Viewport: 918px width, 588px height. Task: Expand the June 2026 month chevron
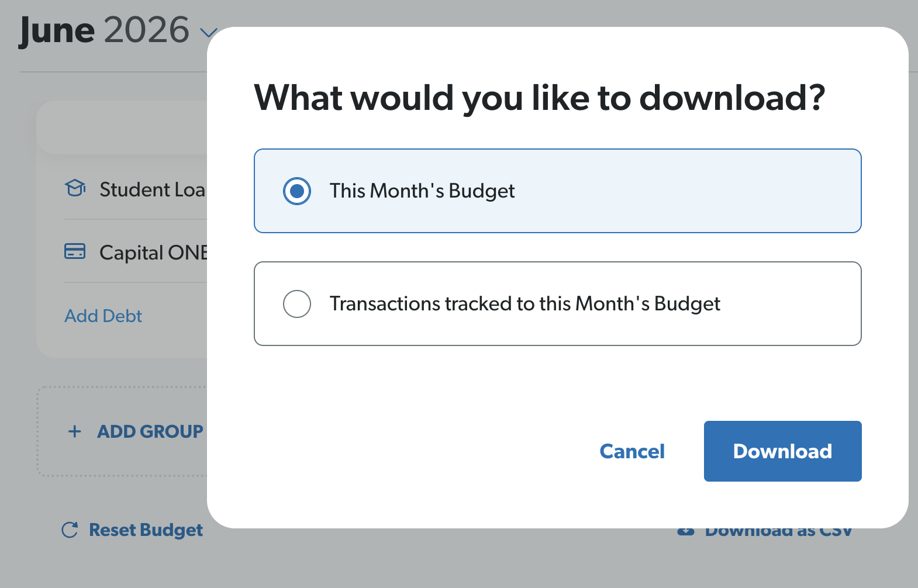[209, 32]
